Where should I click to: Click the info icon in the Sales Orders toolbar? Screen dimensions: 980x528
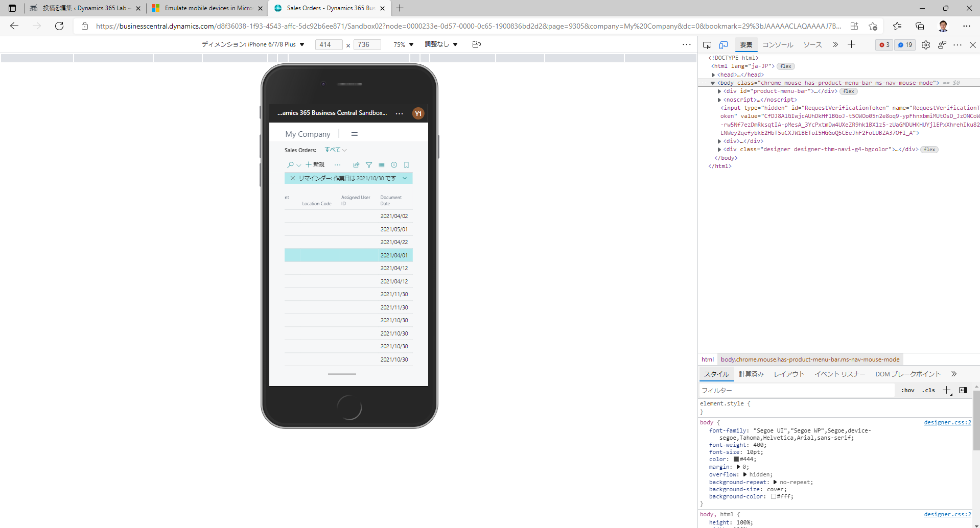pyautogui.click(x=394, y=164)
